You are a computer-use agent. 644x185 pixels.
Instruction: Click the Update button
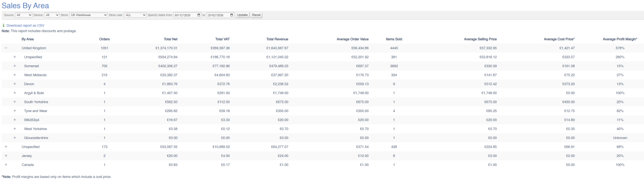(x=242, y=15)
